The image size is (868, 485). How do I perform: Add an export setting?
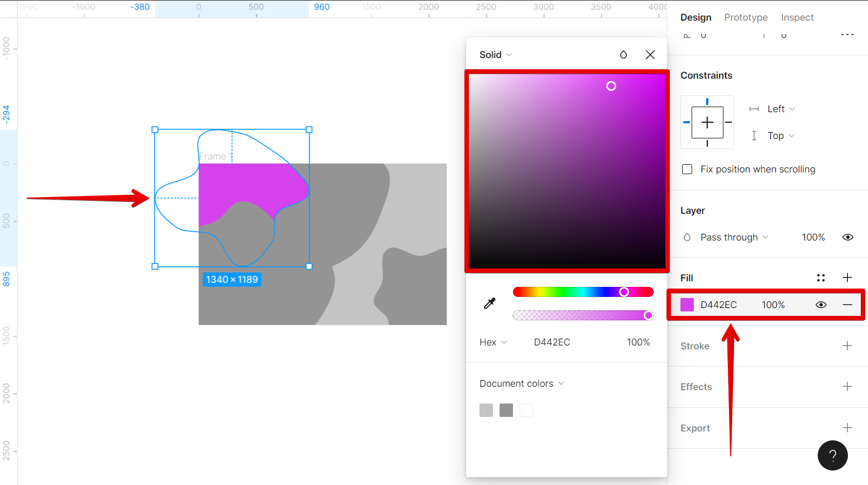(x=847, y=428)
